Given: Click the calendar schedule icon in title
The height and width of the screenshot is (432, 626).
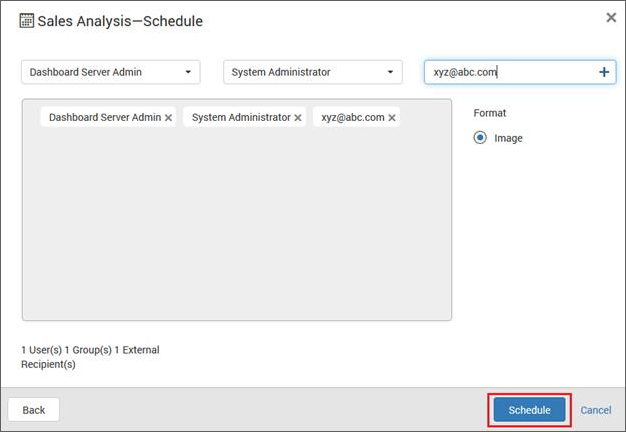Looking at the screenshot, I should coord(27,21).
